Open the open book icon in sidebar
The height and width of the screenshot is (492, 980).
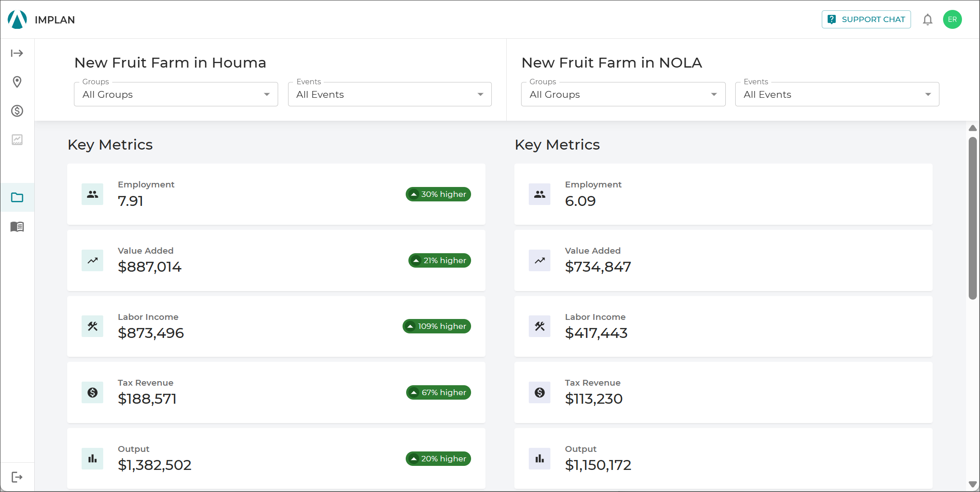[17, 226]
